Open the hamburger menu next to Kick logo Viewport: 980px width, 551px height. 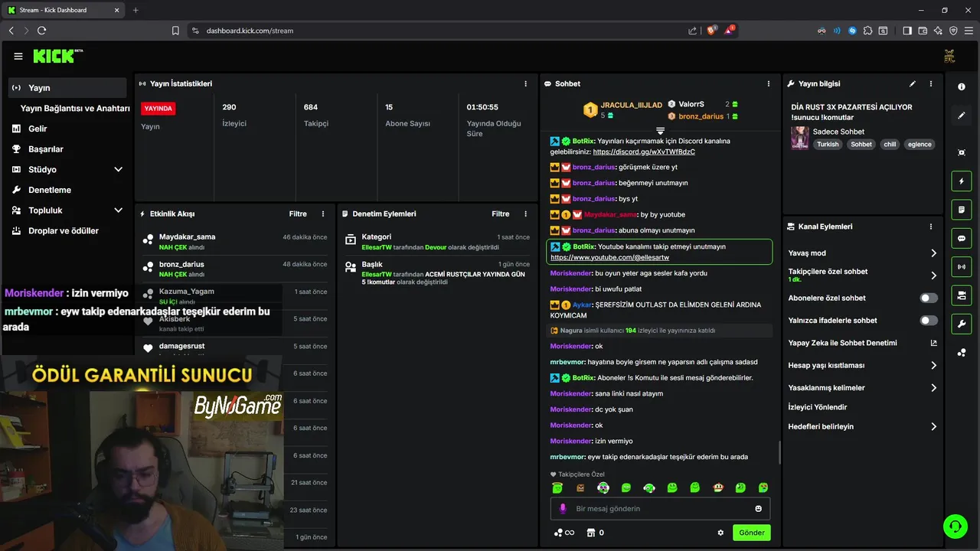[x=18, y=57]
